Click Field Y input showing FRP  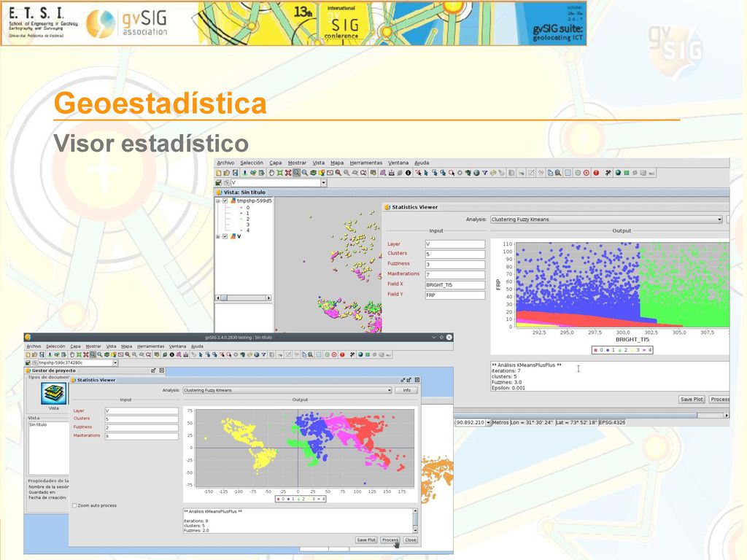[455, 295]
